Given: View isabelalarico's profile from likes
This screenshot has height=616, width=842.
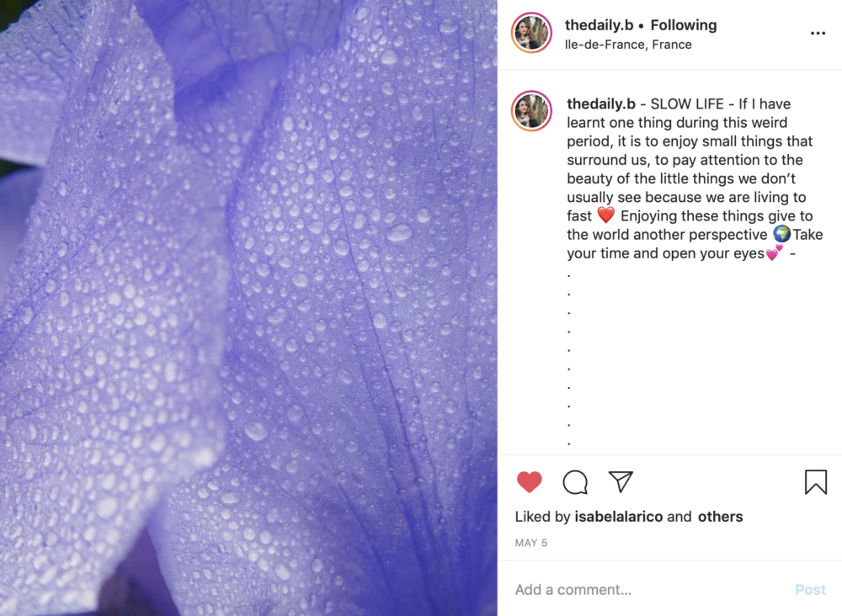Looking at the screenshot, I should pyautogui.click(x=619, y=516).
